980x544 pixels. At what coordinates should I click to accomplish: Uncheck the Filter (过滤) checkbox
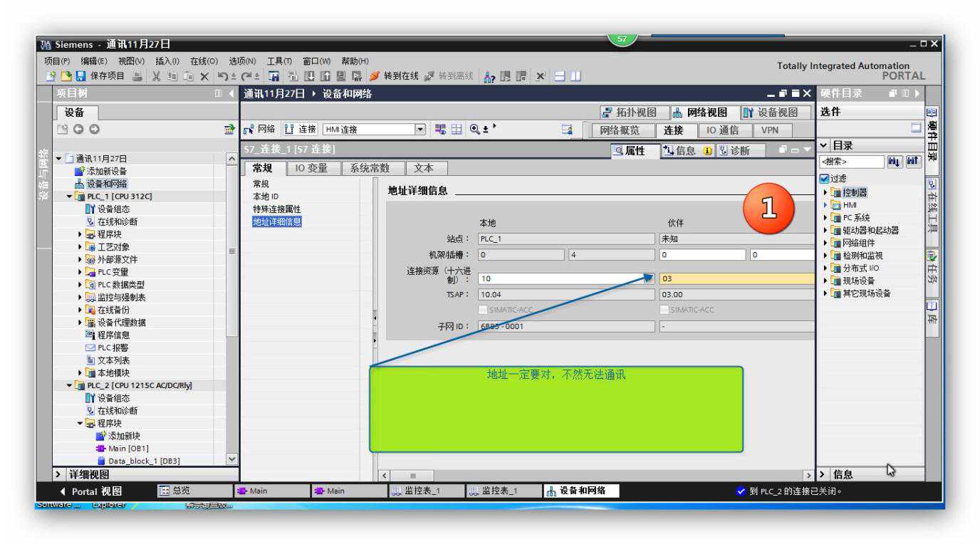(x=825, y=179)
